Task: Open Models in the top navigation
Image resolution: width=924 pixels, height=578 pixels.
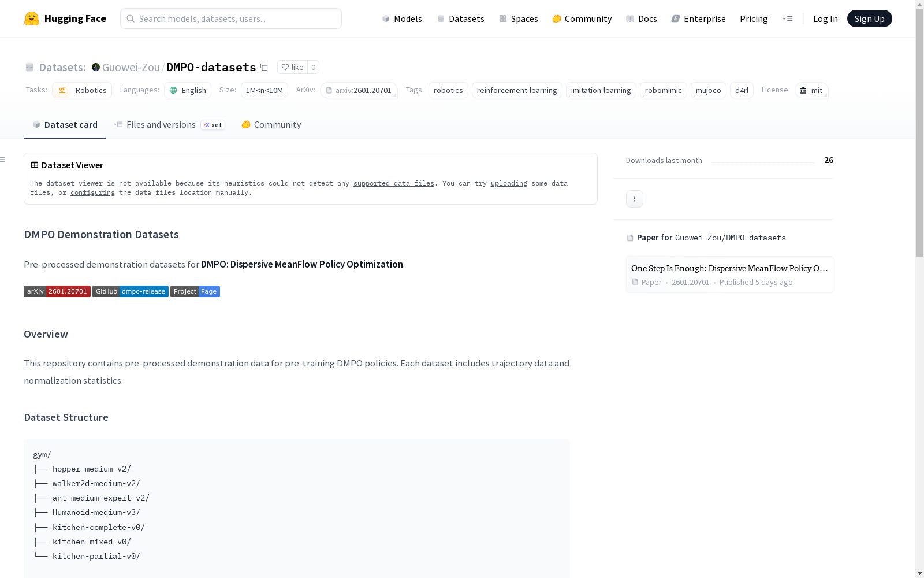Action: tap(402, 18)
